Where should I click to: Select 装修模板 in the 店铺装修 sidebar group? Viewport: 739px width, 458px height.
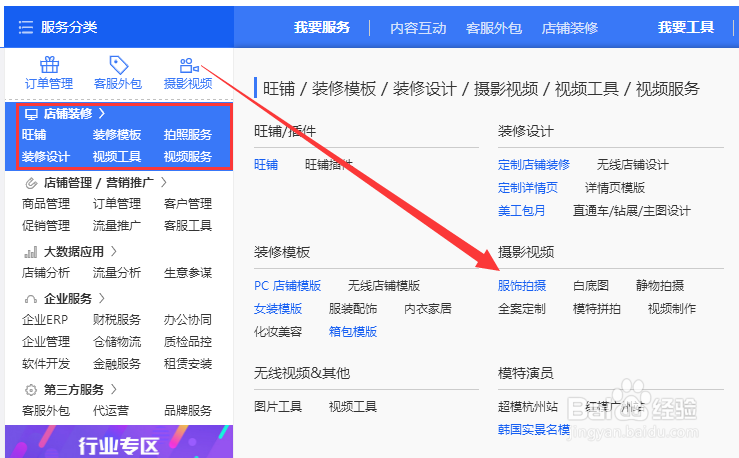pyautogui.click(x=117, y=135)
